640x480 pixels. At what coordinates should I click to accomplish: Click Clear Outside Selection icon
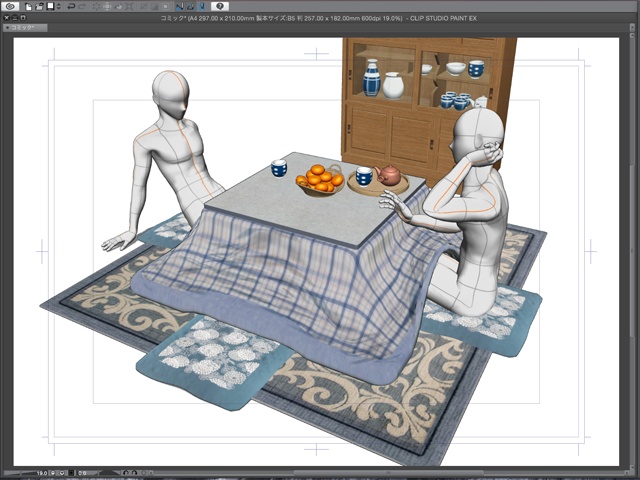point(107,7)
